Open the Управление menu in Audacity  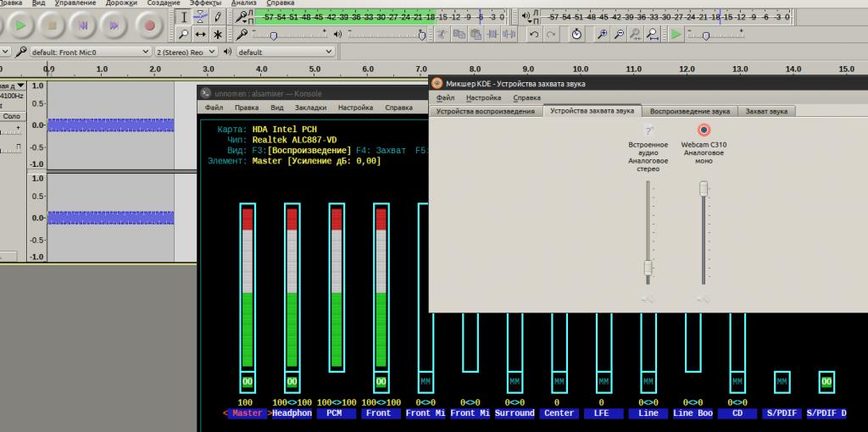click(75, 3)
